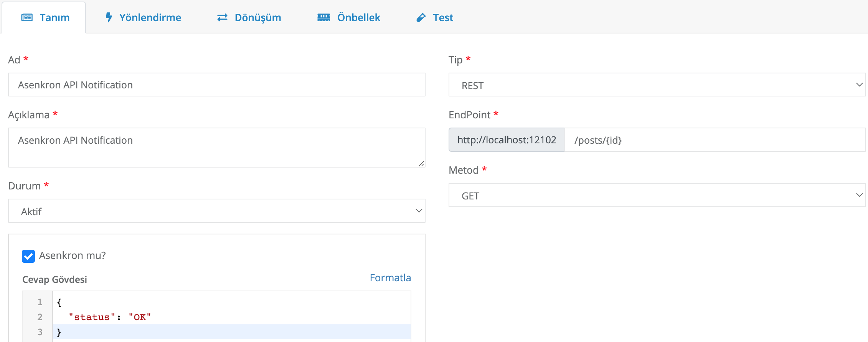Click the Yönlendirme lightning bolt icon
The image size is (868, 342).
pos(109,17)
